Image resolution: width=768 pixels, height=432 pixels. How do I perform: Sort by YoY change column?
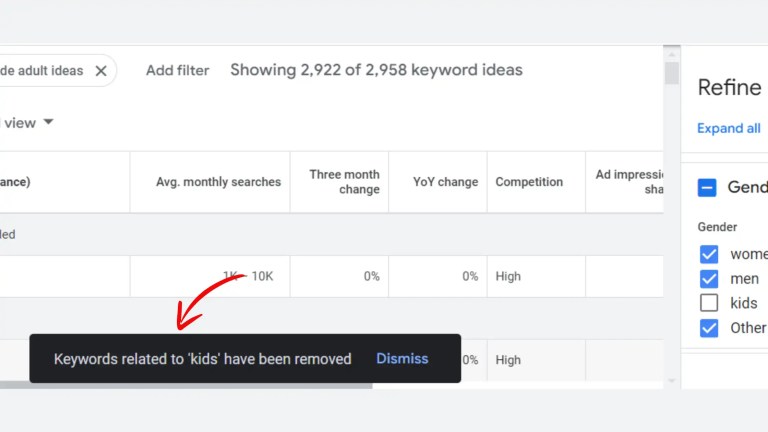(445, 182)
